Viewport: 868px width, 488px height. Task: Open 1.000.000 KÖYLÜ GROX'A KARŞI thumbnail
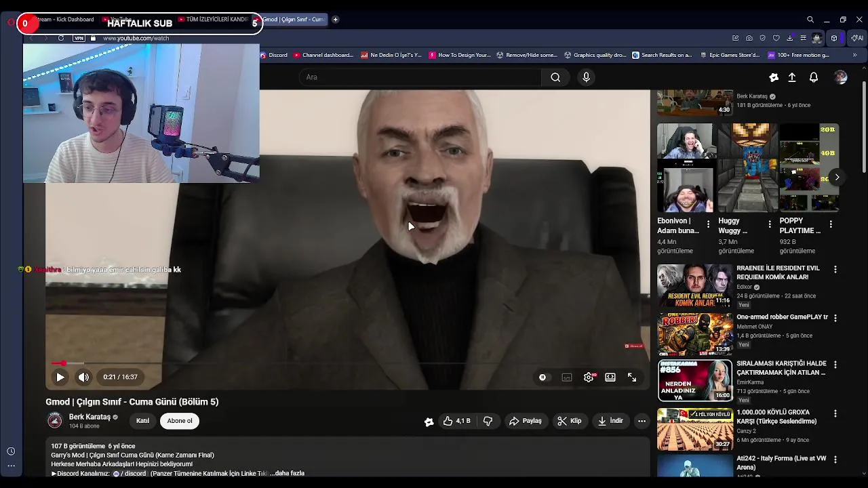coord(694,428)
